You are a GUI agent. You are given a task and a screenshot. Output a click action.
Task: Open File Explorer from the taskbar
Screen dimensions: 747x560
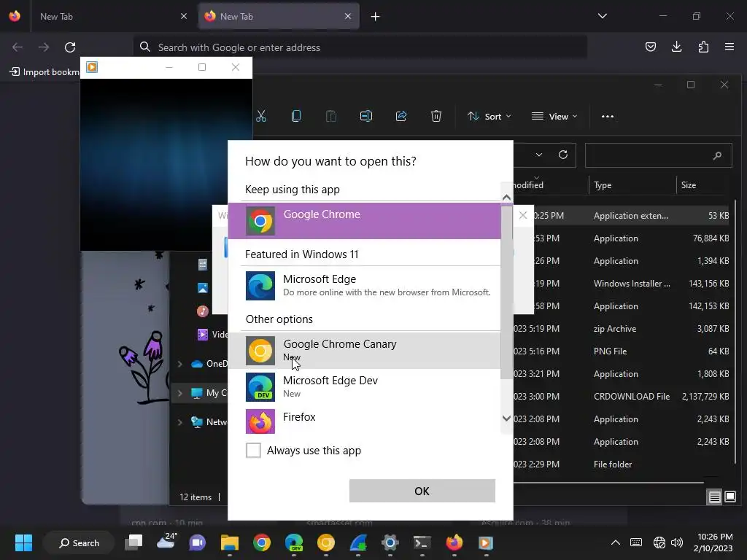click(x=230, y=542)
